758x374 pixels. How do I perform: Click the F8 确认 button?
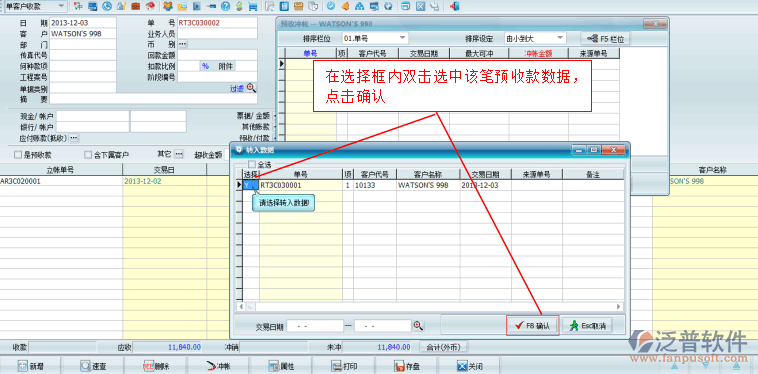pyautogui.click(x=533, y=325)
